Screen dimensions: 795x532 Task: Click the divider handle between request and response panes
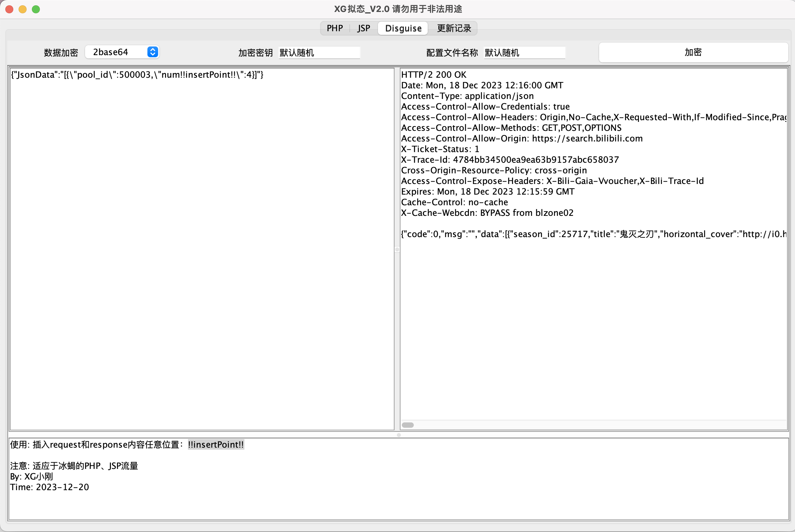[397, 250]
